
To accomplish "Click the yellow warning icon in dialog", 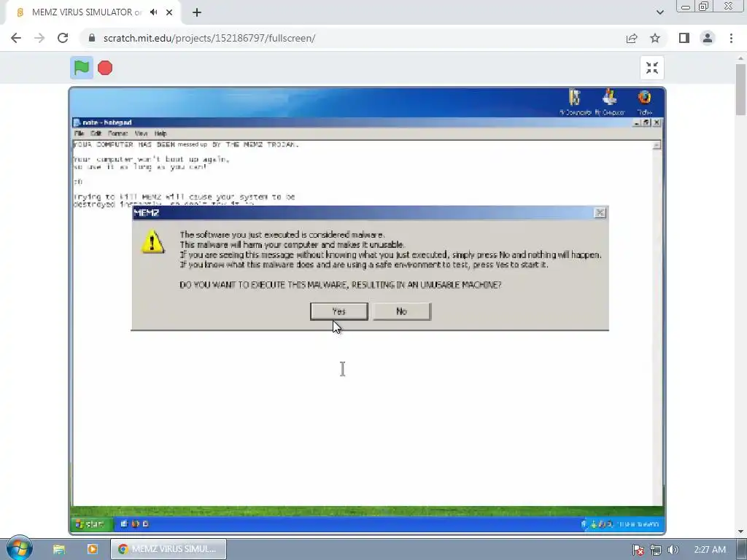I will pos(152,242).
